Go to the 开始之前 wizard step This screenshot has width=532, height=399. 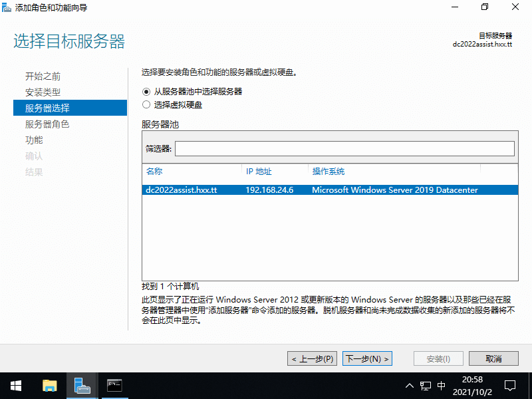(x=43, y=76)
